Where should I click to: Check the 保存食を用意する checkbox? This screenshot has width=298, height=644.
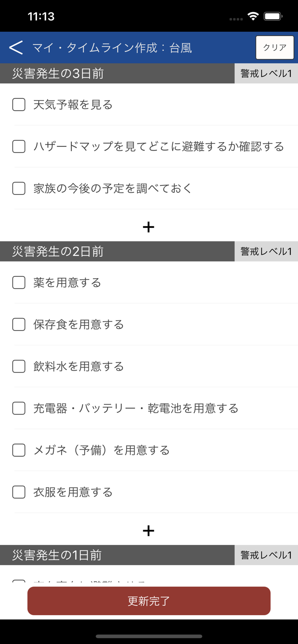pos(18,325)
